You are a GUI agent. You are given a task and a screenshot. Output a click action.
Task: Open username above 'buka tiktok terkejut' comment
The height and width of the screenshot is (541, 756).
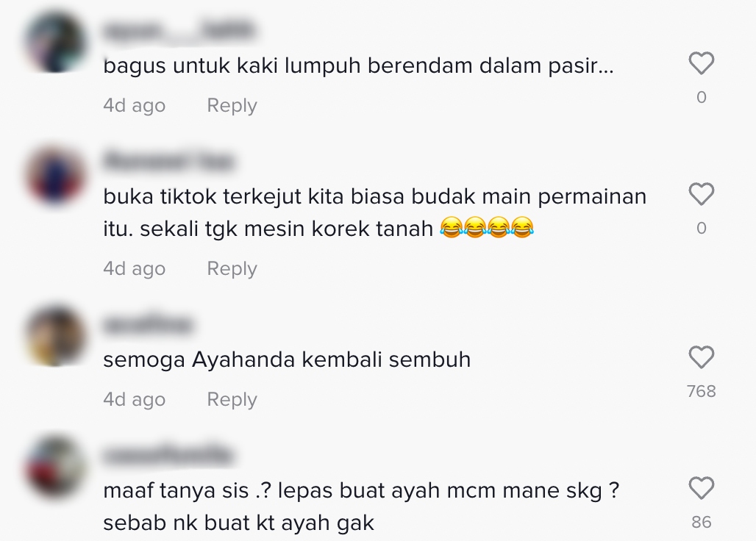pos(168,162)
